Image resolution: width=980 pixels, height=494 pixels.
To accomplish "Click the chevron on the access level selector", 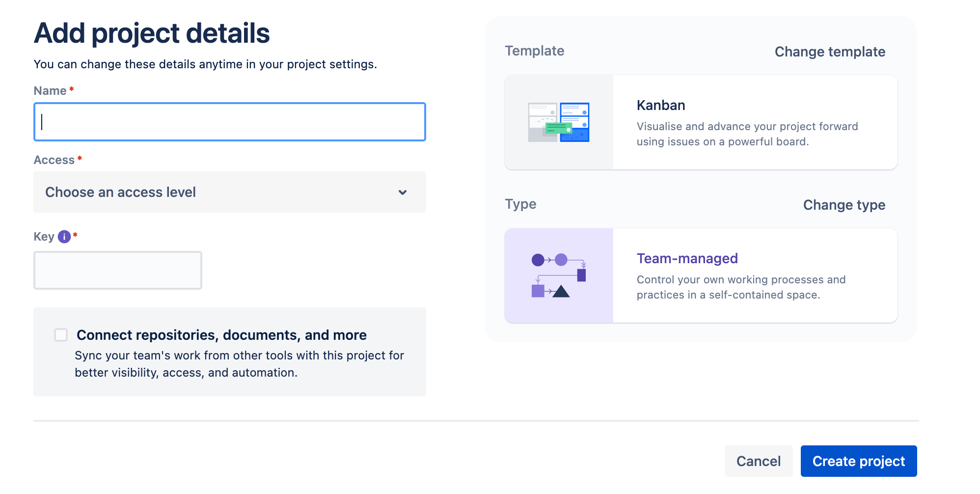I will (x=402, y=192).
